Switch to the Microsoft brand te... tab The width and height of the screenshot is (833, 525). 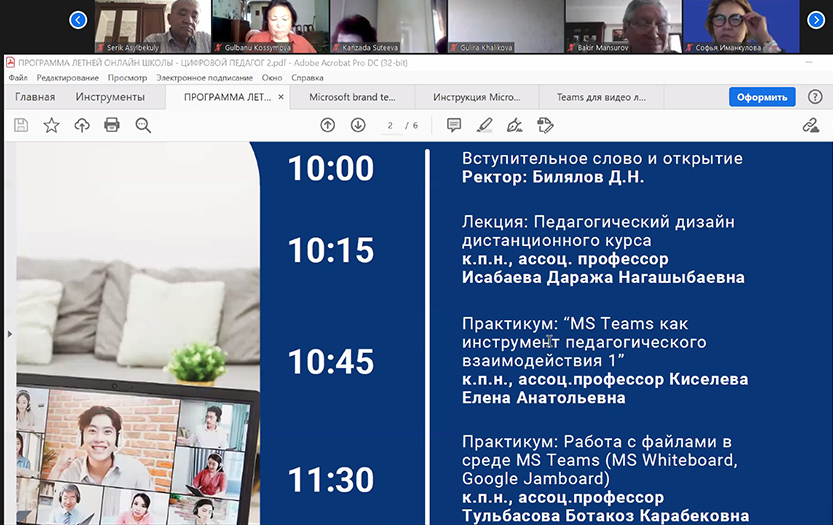pyautogui.click(x=352, y=97)
